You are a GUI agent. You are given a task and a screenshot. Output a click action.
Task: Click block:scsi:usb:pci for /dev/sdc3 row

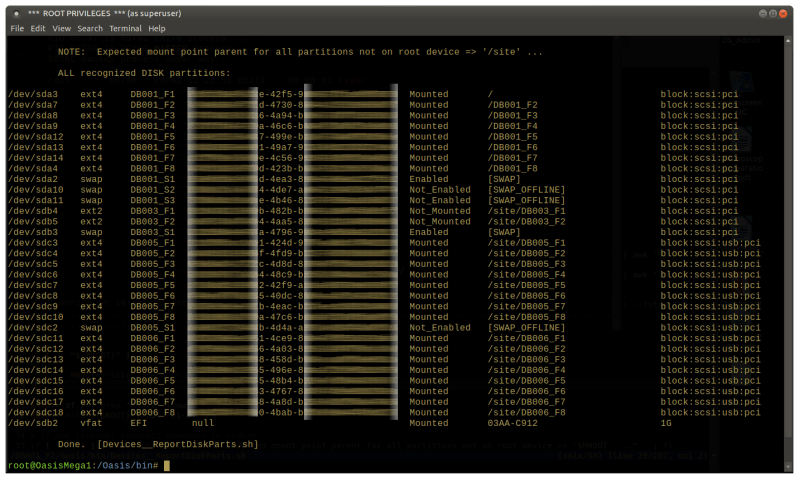pyautogui.click(x=710, y=243)
